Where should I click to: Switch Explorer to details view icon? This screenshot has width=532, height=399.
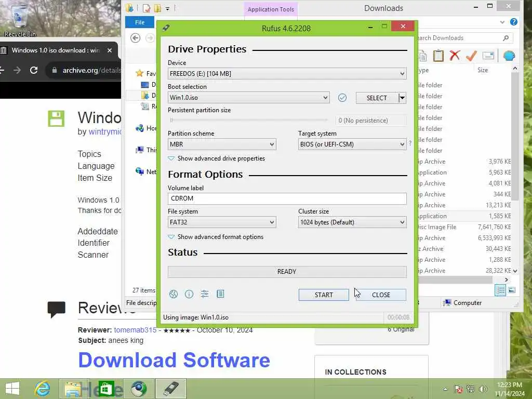click(500, 290)
